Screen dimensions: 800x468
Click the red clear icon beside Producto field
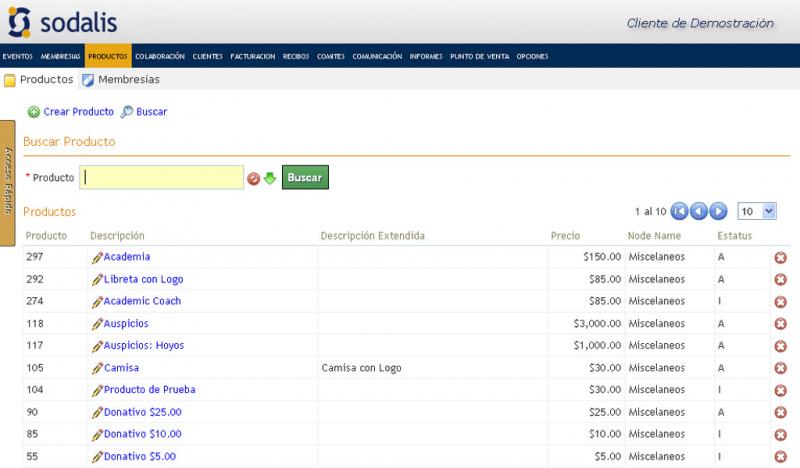pos(254,178)
